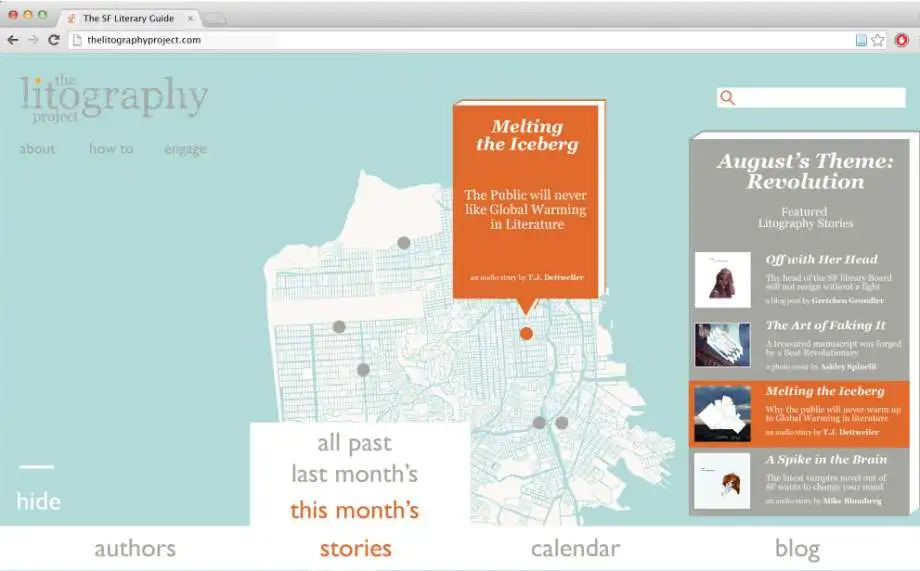The width and height of the screenshot is (920, 571).
Task: Click the orange map marker dot
Action: pos(526,333)
